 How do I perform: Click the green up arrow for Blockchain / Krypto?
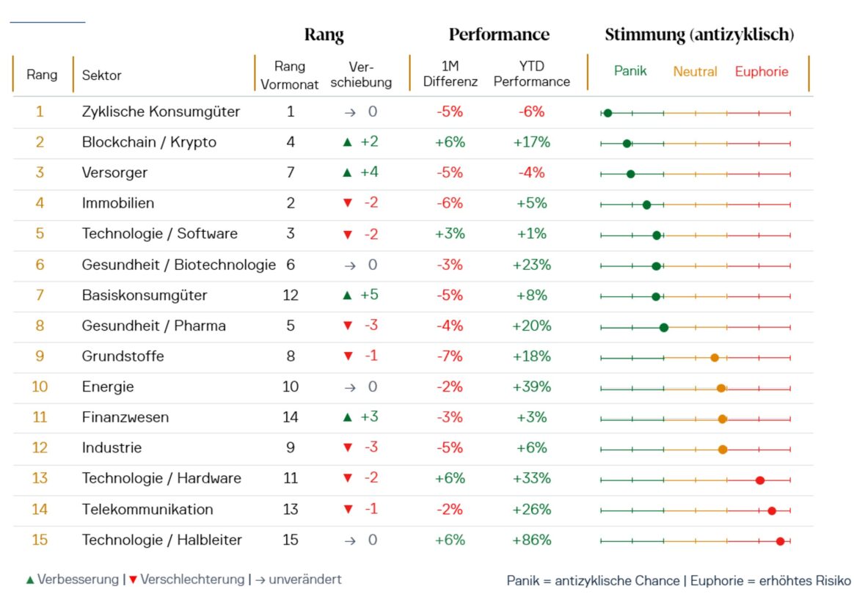tap(348, 142)
